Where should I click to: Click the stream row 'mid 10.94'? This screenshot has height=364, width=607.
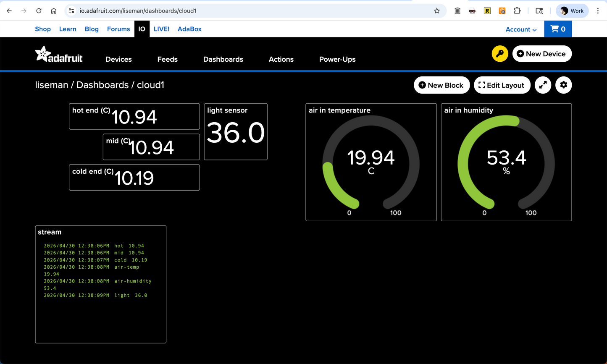click(x=94, y=253)
